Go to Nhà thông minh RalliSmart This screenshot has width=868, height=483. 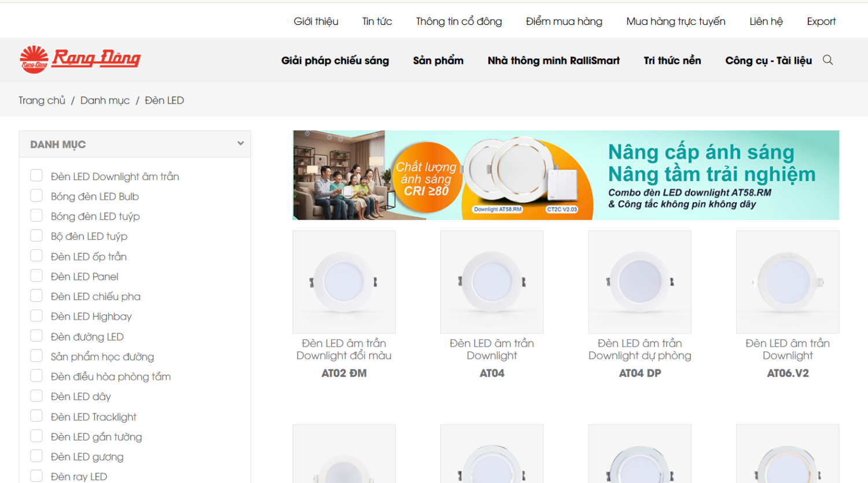pyautogui.click(x=553, y=60)
